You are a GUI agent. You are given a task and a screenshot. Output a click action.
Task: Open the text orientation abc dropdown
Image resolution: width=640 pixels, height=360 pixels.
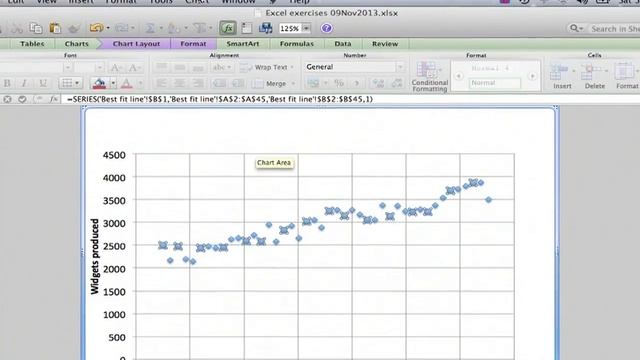point(222,67)
